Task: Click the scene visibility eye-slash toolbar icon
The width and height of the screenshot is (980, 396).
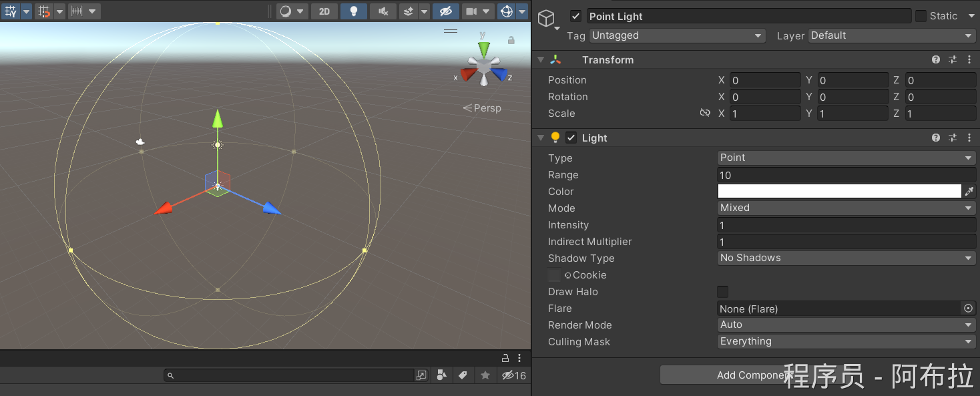Action: pyautogui.click(x=445, y=11)
